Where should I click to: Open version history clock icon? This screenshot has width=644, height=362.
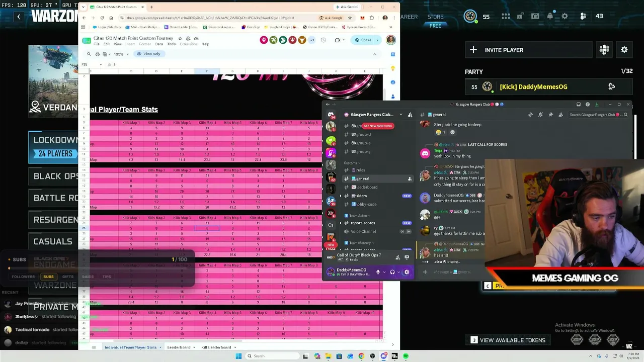pyautogui.click(x=324, y=40)
